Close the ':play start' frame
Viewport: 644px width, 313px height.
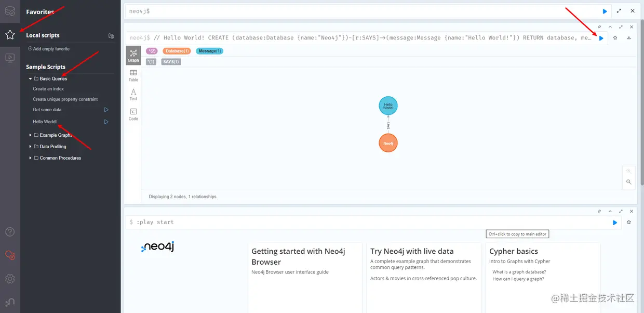(632, 211)
